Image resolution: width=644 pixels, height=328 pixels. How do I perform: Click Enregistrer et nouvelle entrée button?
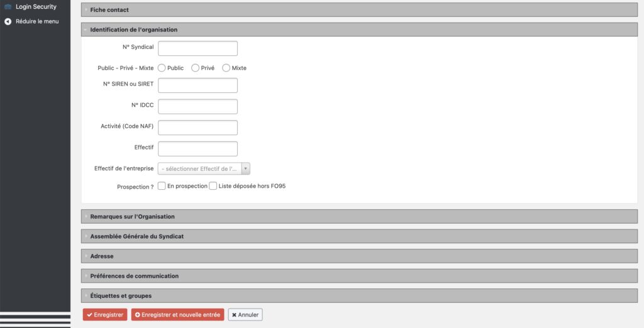(177, 315)
